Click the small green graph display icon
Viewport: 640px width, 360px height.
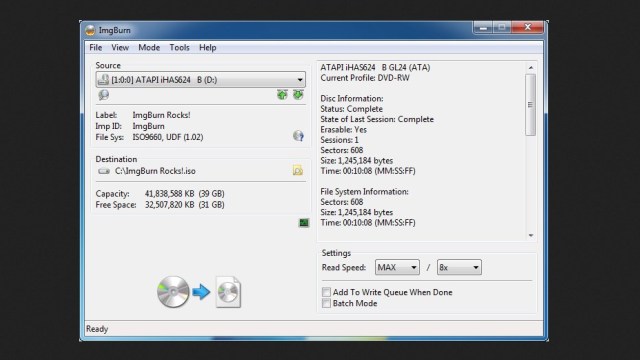(304, 223)
